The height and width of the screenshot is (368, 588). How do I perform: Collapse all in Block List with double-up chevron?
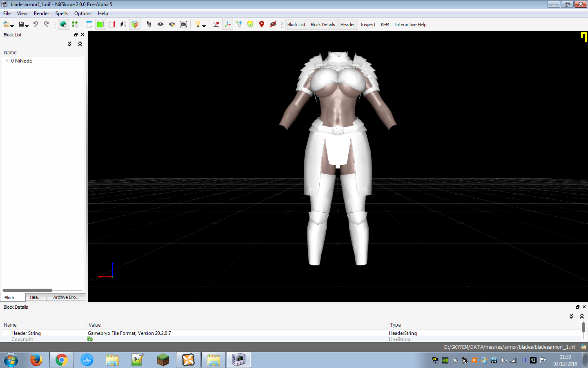click(x=80, y=44)
